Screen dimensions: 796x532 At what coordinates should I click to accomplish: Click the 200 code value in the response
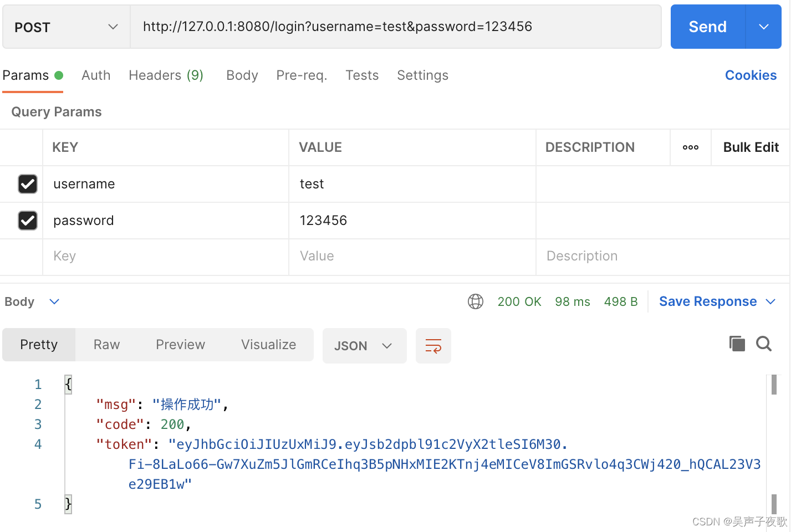pyautogui.click(x=172, y=424)
